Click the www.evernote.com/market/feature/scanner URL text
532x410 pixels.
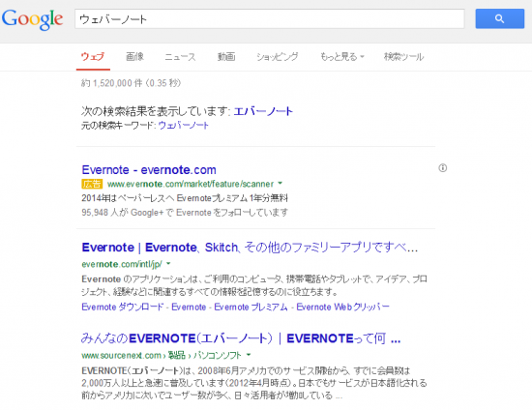point(191,184)
